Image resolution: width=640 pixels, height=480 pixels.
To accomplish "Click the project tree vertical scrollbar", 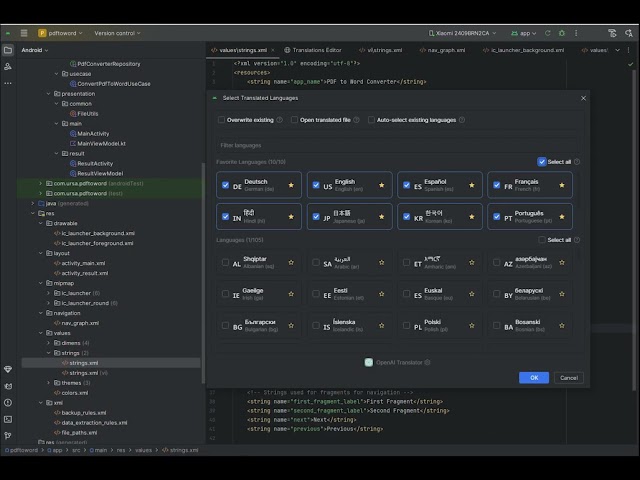I will (203, 273).
